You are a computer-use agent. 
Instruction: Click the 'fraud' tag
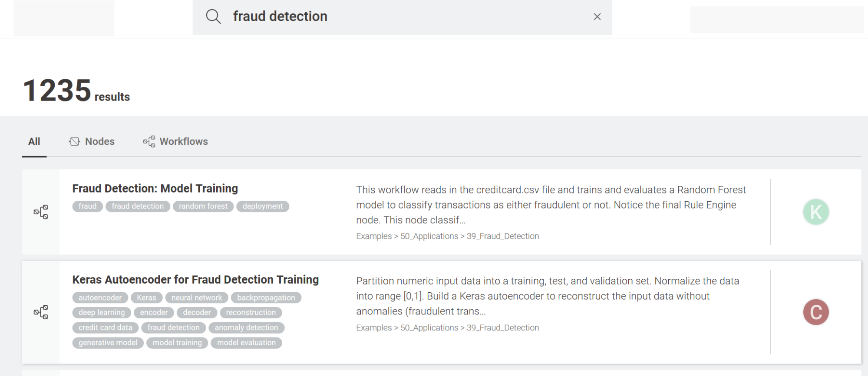[88, 206]
